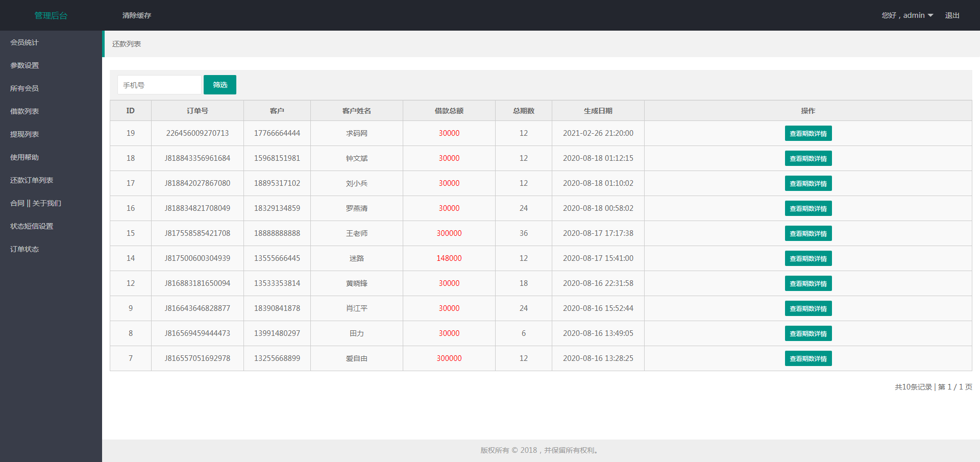Click the 借款总额 column header
Screen dimensions: 980x462
tap(449, 111)
